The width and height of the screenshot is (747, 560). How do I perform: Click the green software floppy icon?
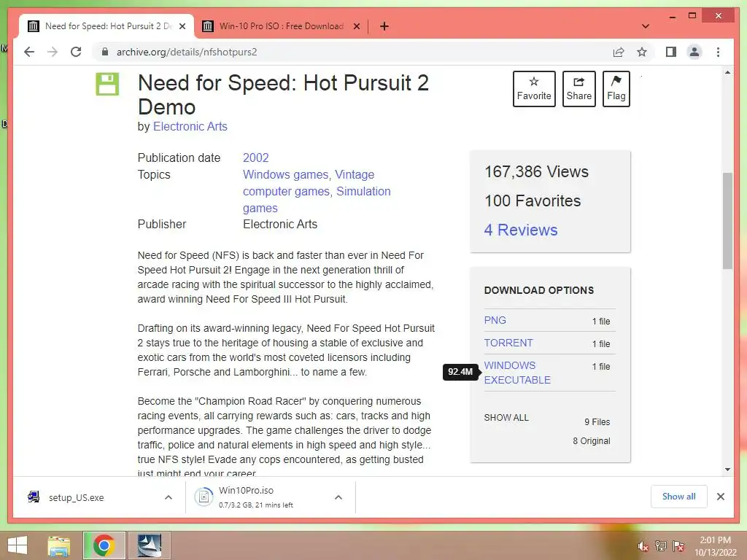[x=107, y=85]
